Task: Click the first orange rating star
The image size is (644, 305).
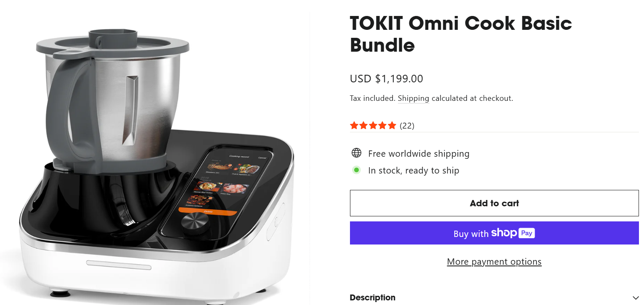Action: (354, 125)
